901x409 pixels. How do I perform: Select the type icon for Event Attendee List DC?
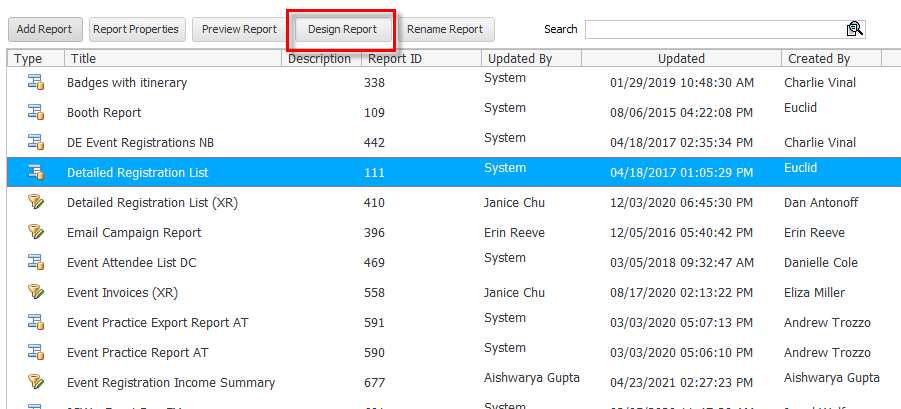click(36, 262)
